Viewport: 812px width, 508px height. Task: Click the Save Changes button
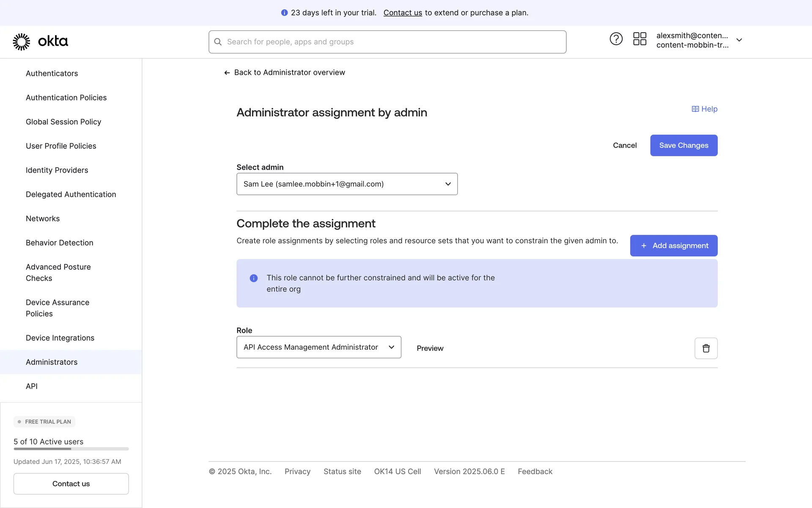click(x=683, y=145)
